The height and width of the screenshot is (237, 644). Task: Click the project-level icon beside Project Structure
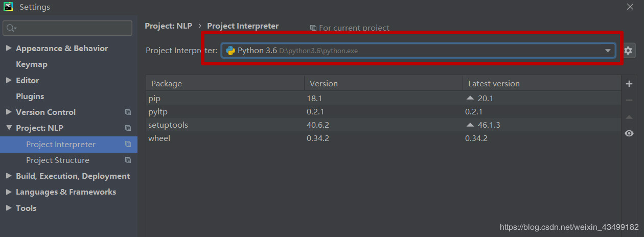point(128,160)
